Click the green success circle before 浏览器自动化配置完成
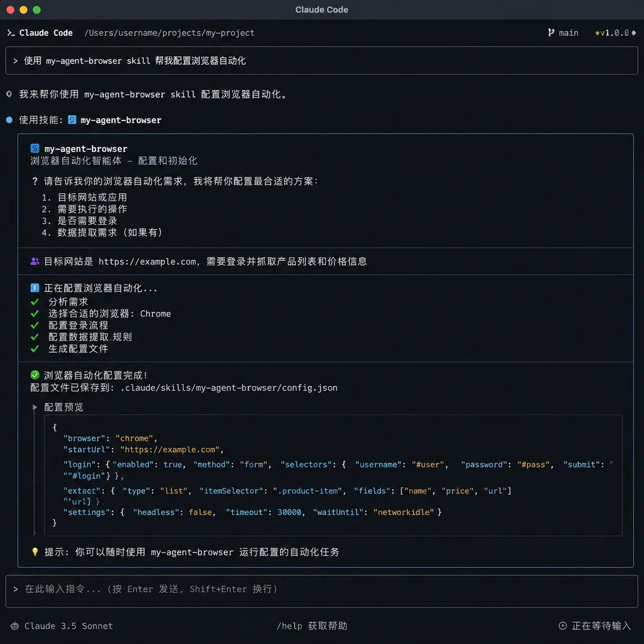 35,375
